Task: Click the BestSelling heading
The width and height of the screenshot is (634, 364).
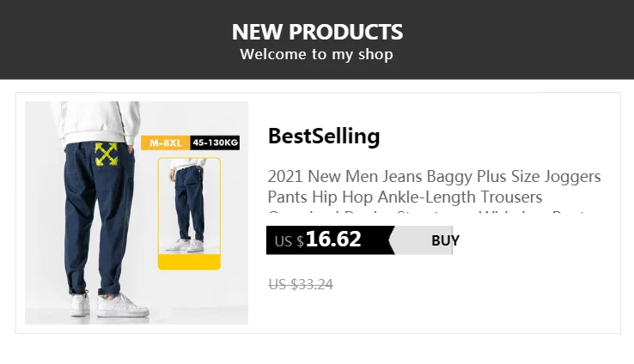Action: click(x=324, y=136)
